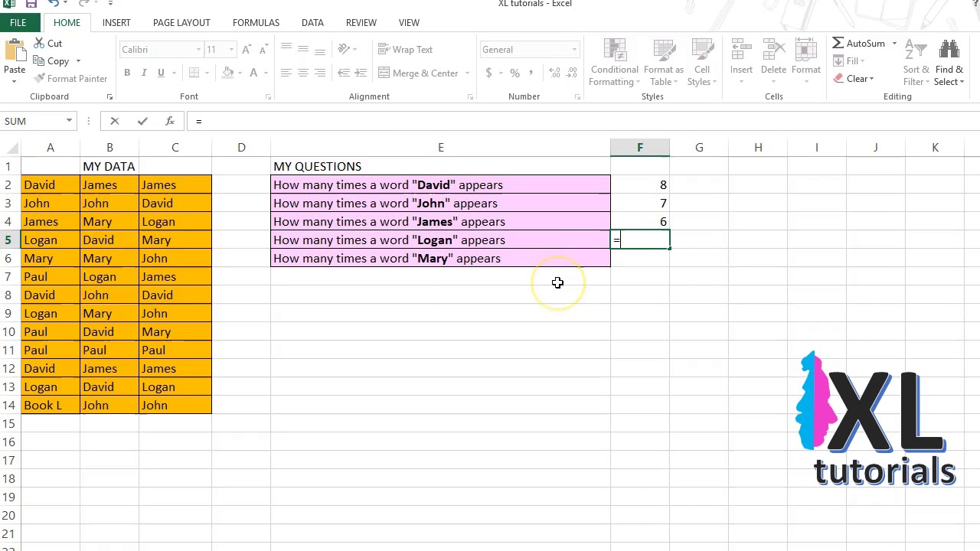Cancel the formula entry with X

pos(115,121)
